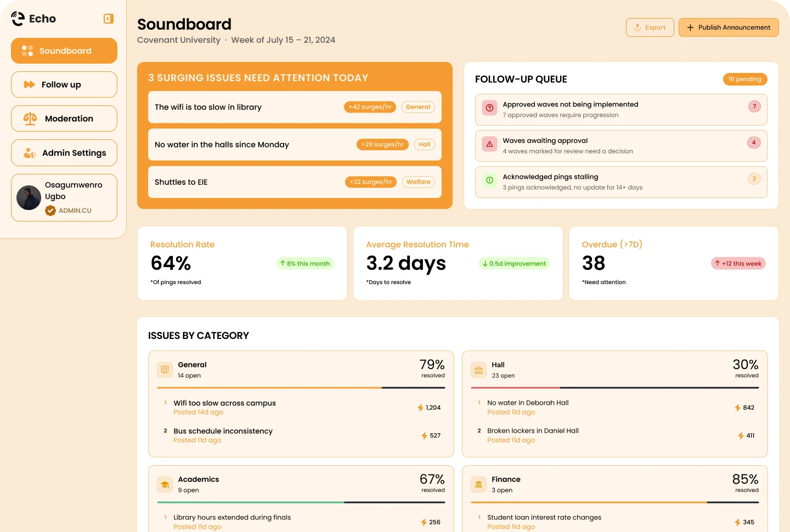790x532 pixels.
Task: Click the lightning bolt icon beside 345
Action: click(x=738, y=523)
